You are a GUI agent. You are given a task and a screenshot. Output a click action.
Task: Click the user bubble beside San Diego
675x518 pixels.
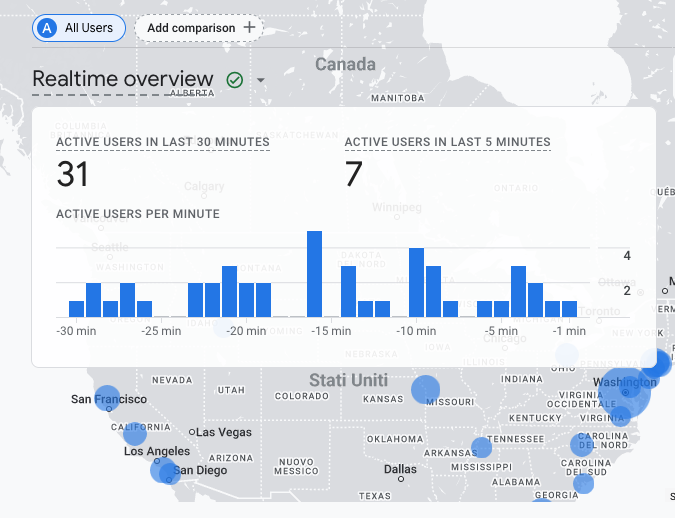coord(164,471)
